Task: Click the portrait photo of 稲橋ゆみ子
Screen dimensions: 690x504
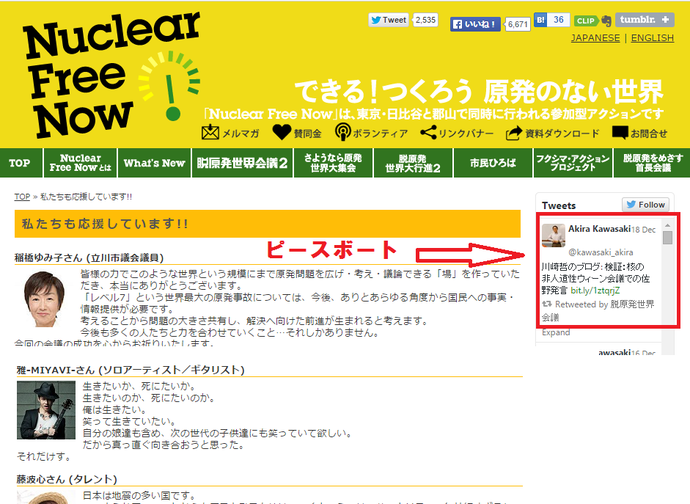Action: [x=43, y=299]
